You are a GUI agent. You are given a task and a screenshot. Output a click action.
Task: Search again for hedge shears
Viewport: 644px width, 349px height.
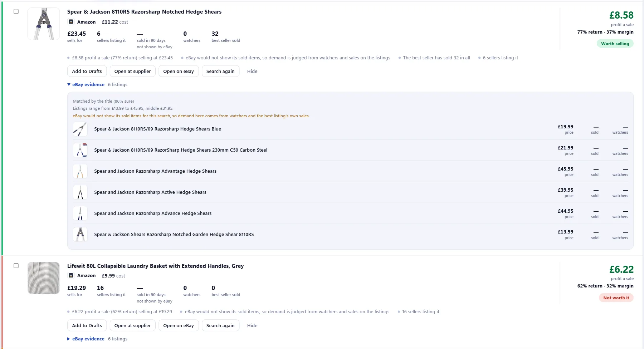pos(220,72)
